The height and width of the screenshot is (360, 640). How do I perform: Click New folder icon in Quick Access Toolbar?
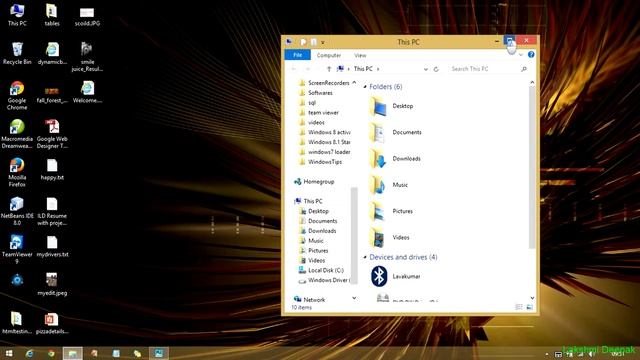point(313,42)
